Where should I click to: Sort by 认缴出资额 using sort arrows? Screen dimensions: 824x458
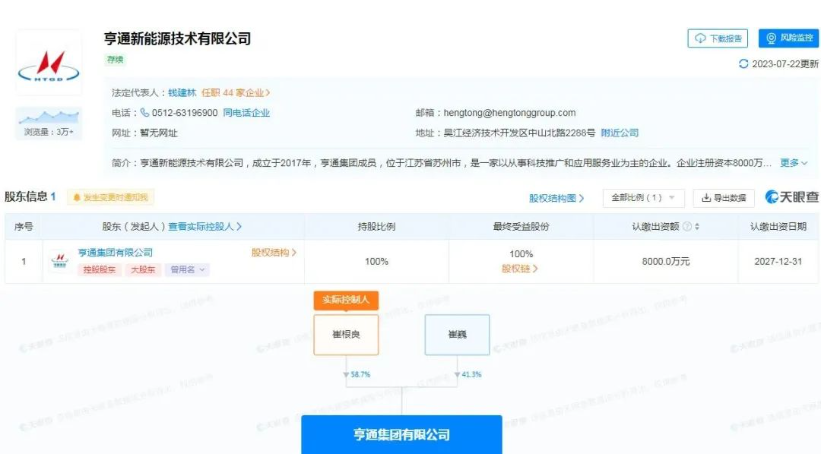[x=696, y=227]
